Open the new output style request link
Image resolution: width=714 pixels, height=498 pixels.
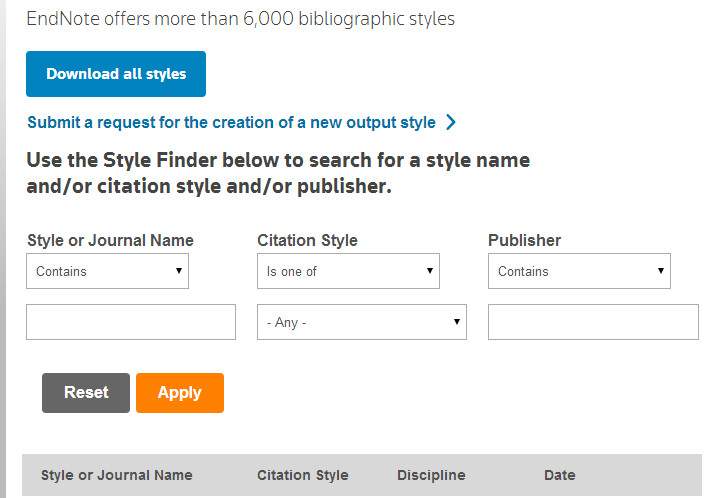point(231,122)
